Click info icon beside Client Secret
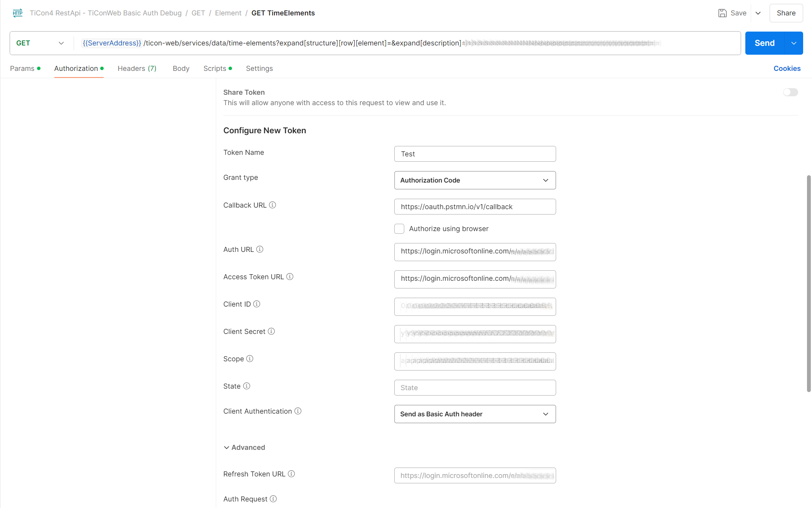The image size is (812, 508). [x=271, y=331]
